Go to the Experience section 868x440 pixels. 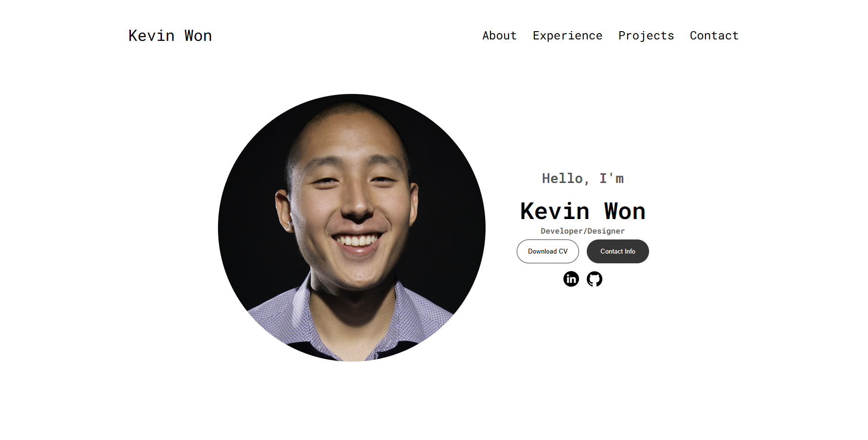[x=567, y=36]
